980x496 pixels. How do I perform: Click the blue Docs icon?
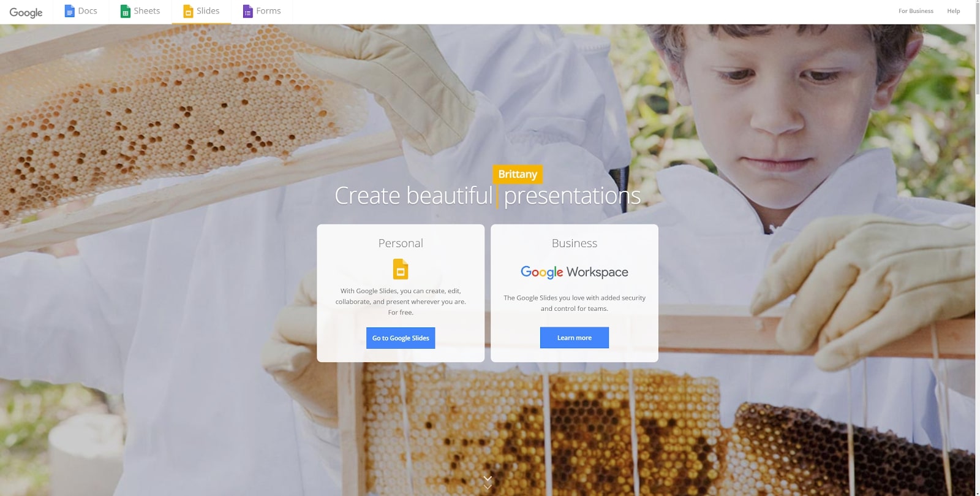tap(69, 11)
